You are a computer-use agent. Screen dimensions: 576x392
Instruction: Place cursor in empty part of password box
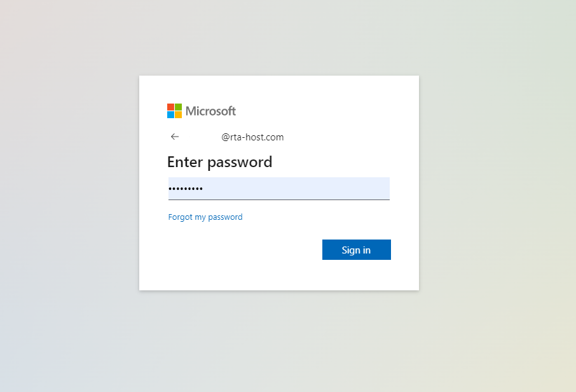point(305,189)
